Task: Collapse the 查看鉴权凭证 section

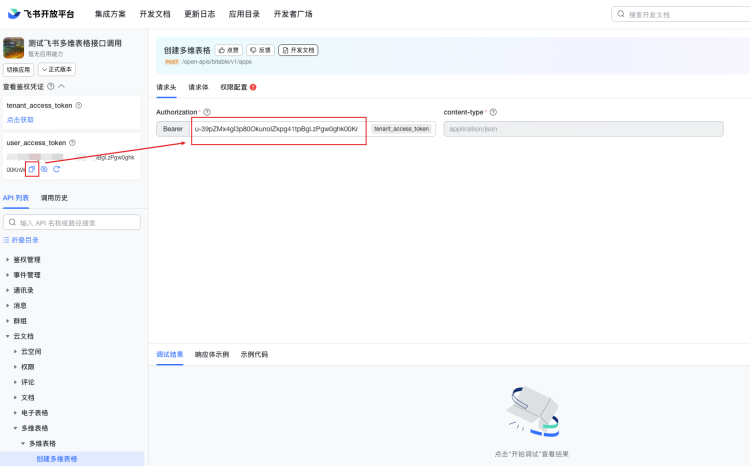Action: (x=61, y=87)
